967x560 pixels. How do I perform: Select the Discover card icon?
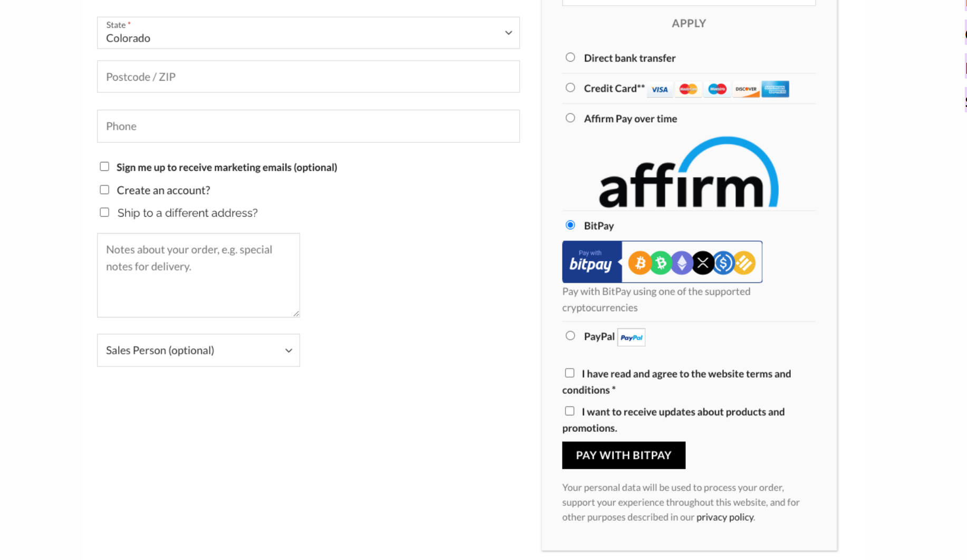click(746, 89)
